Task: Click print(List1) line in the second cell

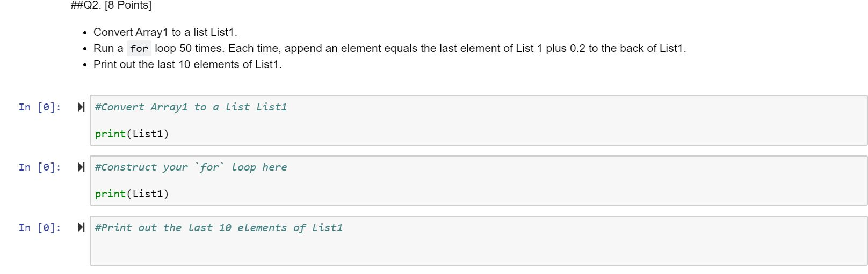Action: (x=132, y=194)
